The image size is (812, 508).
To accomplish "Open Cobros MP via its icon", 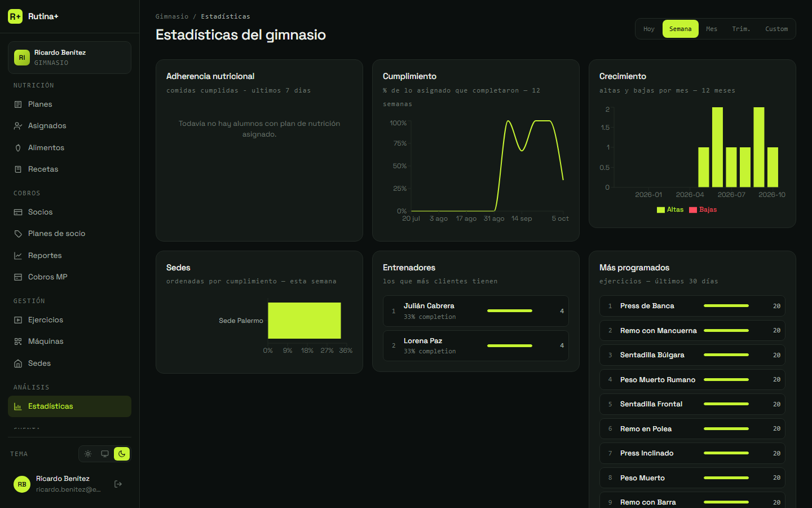I will pos(18,277).
